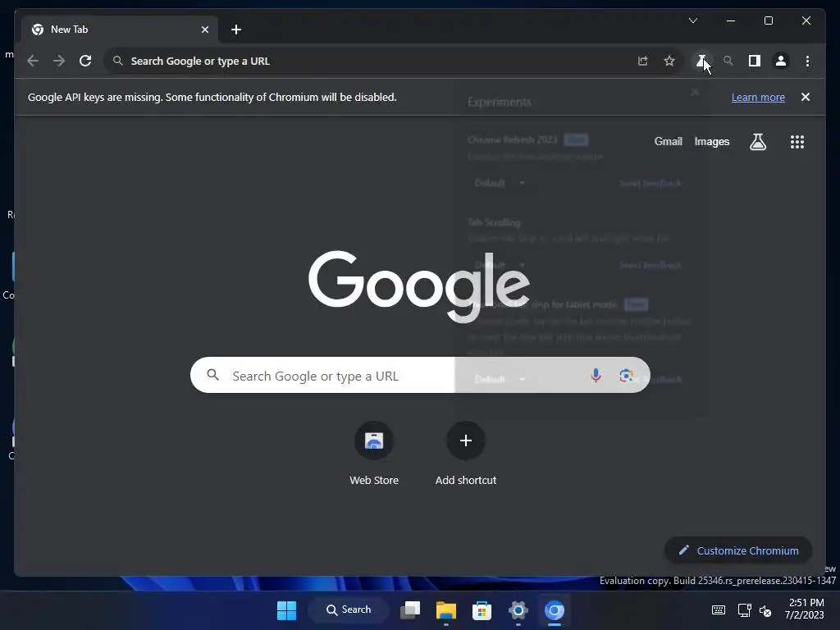Select Chromium icon on the taskbar
The width and height of the screenshot is (840, 630).
point(555,610)
